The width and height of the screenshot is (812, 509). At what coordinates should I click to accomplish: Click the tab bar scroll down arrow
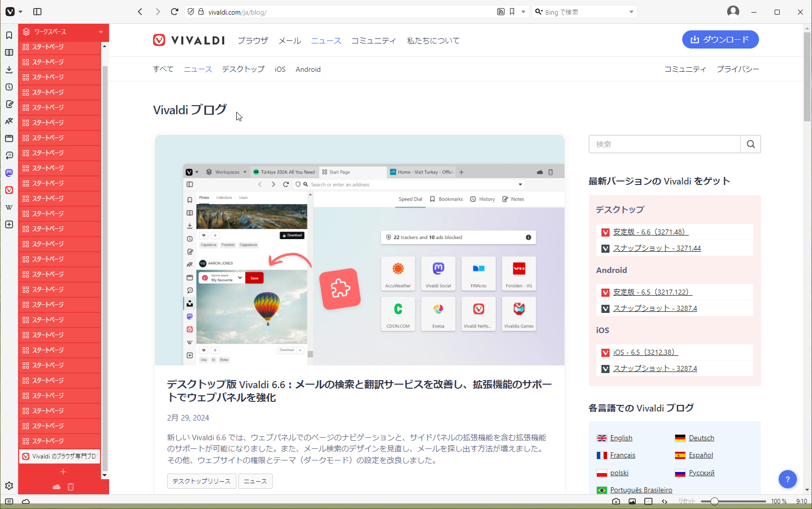click(x=105, y=475)
